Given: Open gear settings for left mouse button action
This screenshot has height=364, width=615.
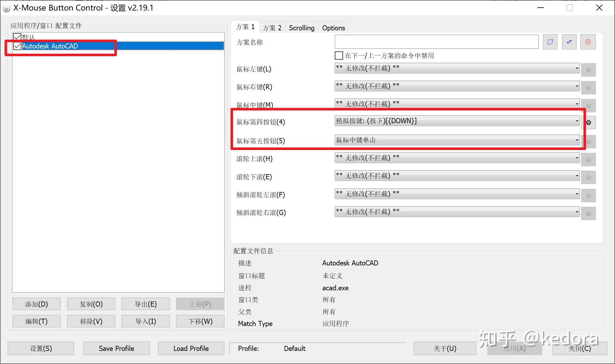Looking at the screenshot, I should (x=588, y=70).
